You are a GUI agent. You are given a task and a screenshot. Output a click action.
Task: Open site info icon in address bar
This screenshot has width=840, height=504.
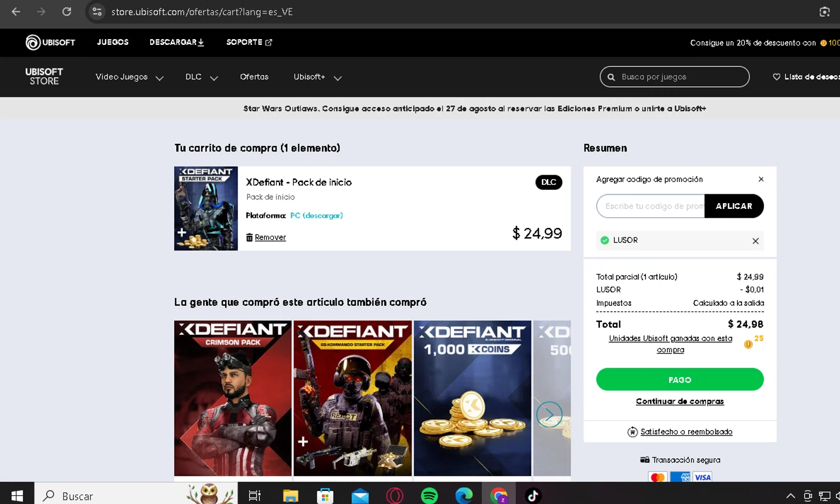(x=97, y=12)
